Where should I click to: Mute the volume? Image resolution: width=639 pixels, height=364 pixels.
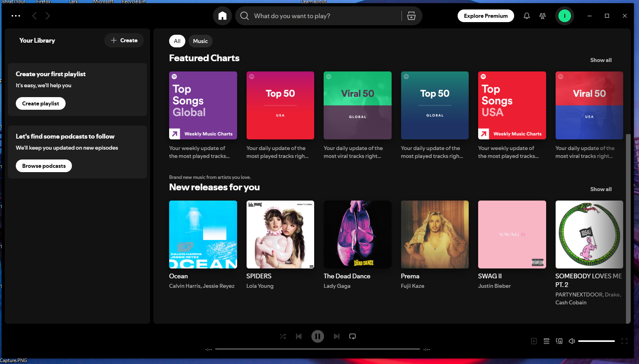coord(572,341)
